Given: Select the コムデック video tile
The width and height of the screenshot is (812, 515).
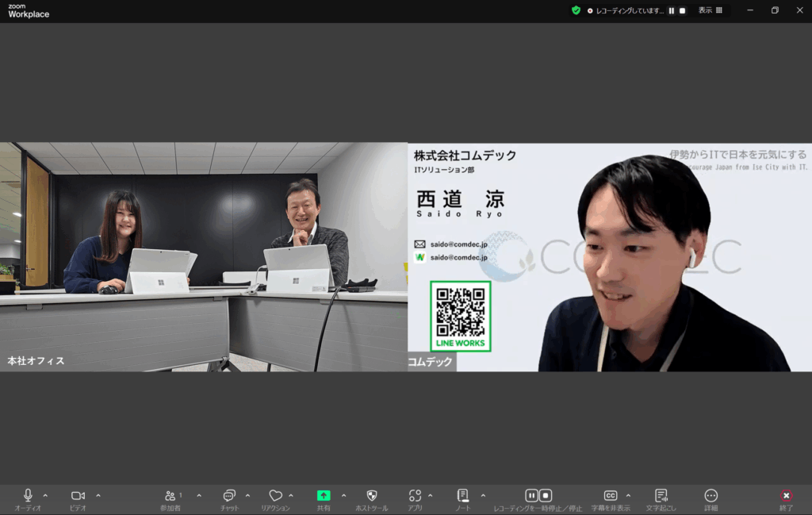Looking at the screenshot, I should point(609,254).
